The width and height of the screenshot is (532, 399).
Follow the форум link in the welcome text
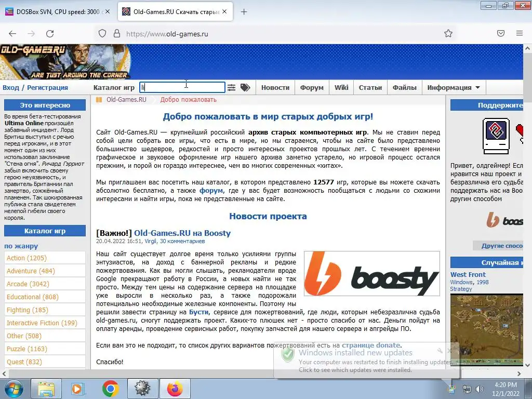coord(211,191)
